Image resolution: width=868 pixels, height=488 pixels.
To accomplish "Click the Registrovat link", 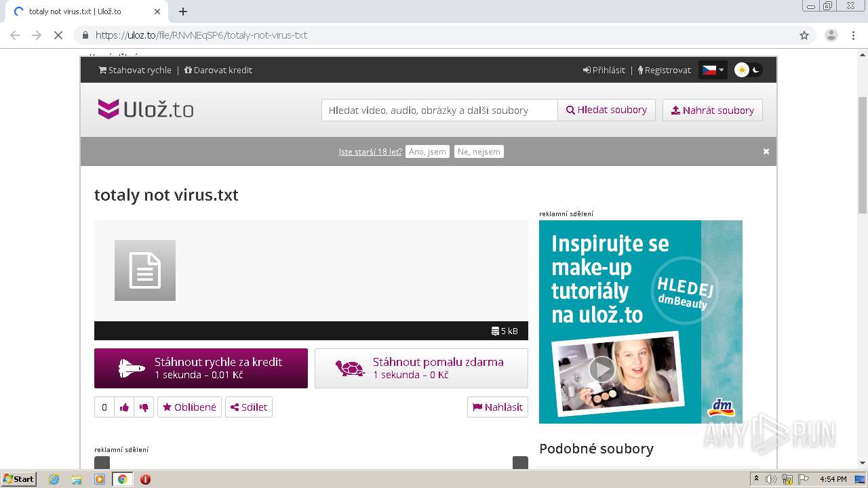I will tap(665, 70).
